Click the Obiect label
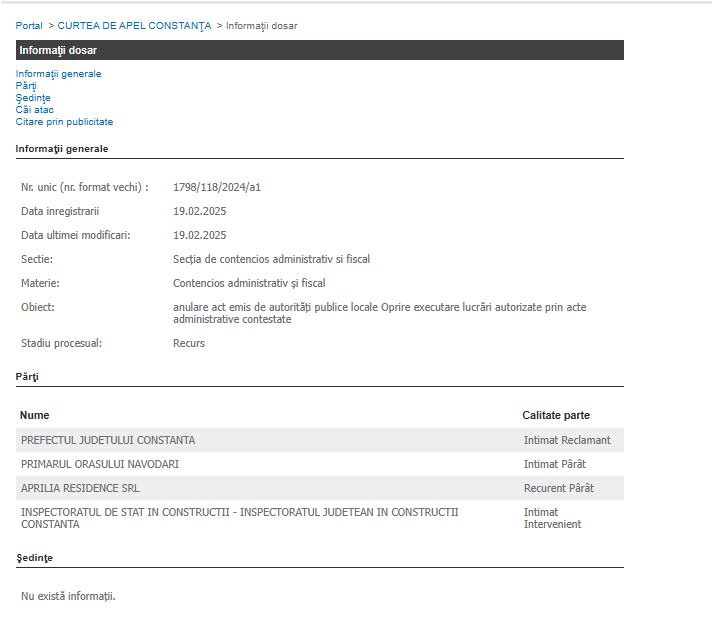Screen dimensions: 713x631 tap(38, 307)
